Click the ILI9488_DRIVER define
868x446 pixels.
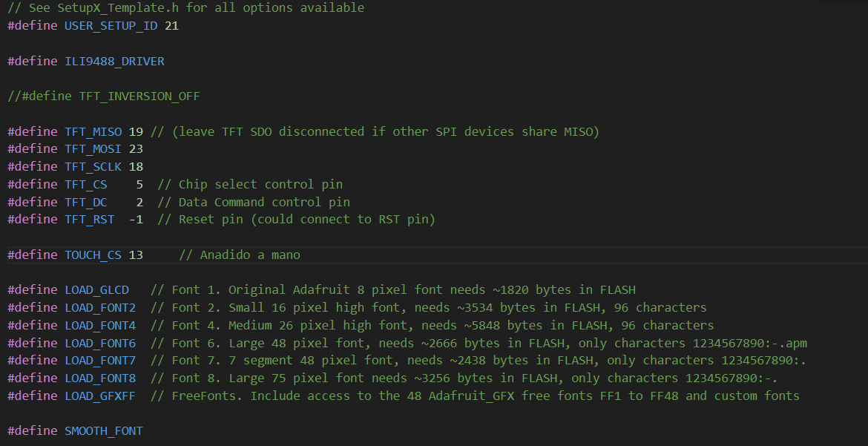point(114,62)
